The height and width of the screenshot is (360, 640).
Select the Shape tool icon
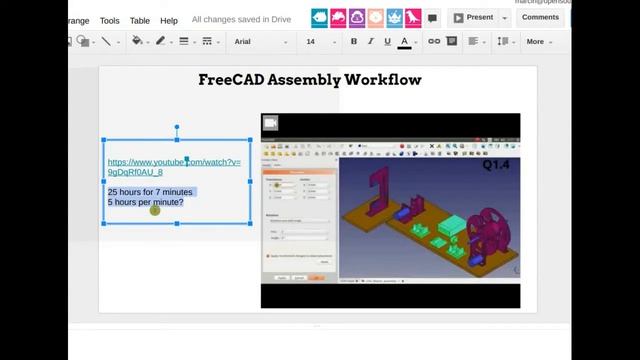[83, 41]
